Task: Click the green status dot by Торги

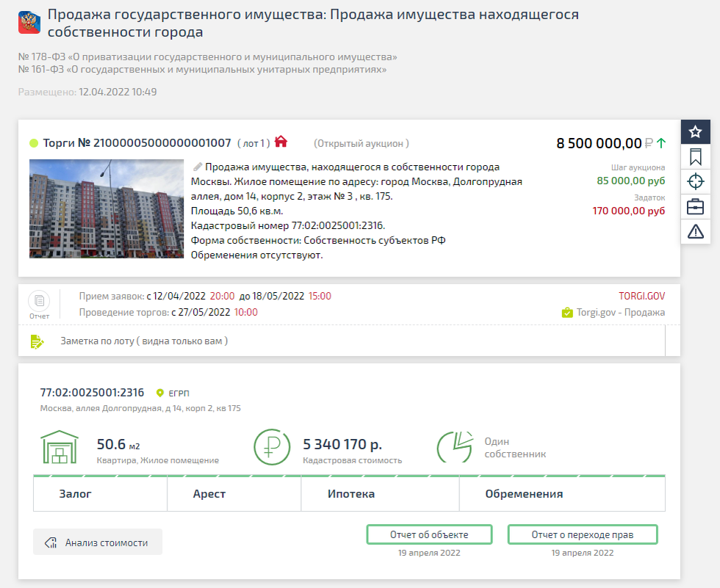Action: point(34,143)
